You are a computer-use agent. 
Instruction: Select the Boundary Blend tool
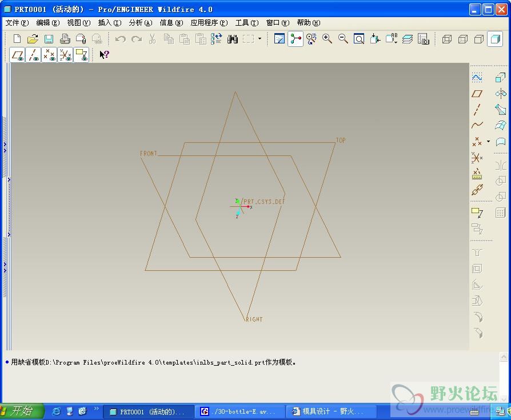pos(501,125)
